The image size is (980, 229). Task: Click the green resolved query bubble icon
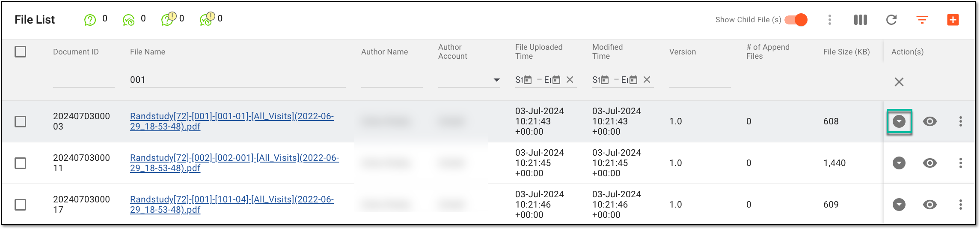[128, 20]
